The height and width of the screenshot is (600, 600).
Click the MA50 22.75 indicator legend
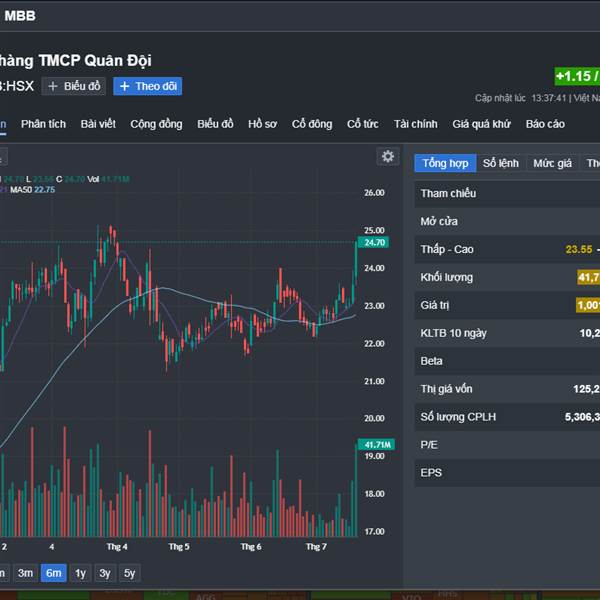33,189
